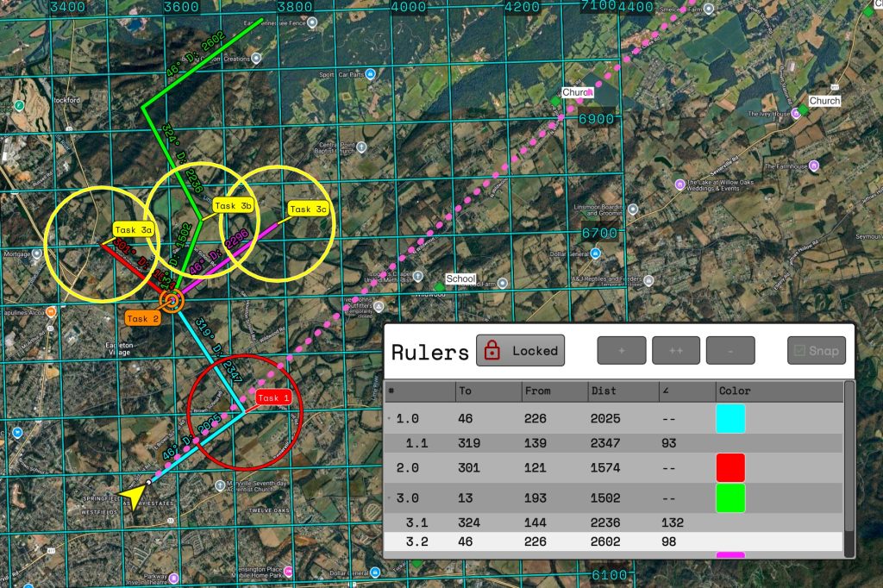This screenshot has height=588, width=883.
Task: Open the red color swatch for ruler 2.0
Action: (x=730, y=467)
